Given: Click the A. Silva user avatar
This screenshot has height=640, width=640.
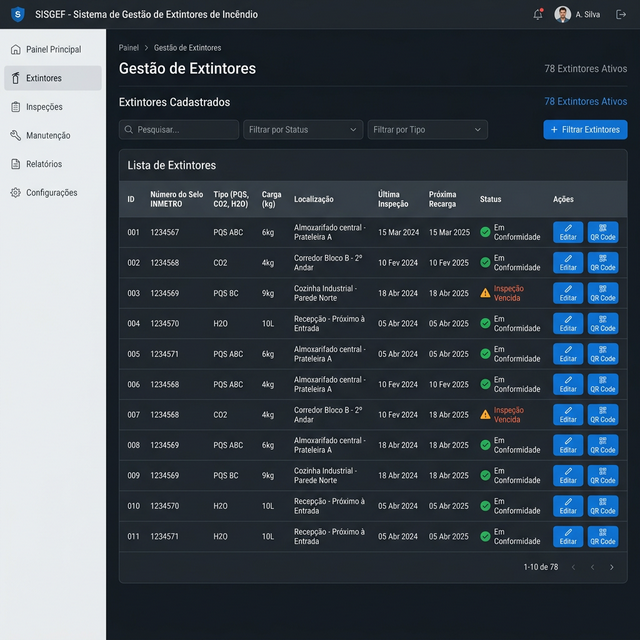Looking at the screenshot, I should [563, 14].
